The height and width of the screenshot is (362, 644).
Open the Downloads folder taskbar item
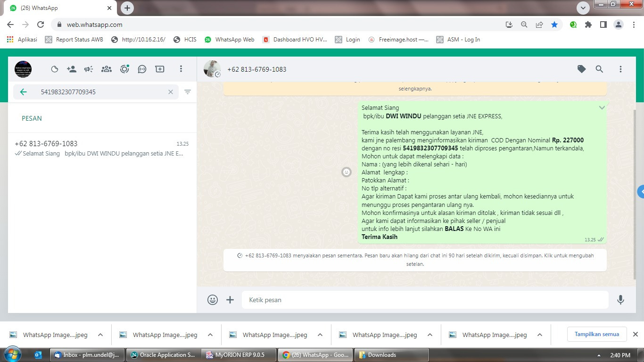click(391, 355)
